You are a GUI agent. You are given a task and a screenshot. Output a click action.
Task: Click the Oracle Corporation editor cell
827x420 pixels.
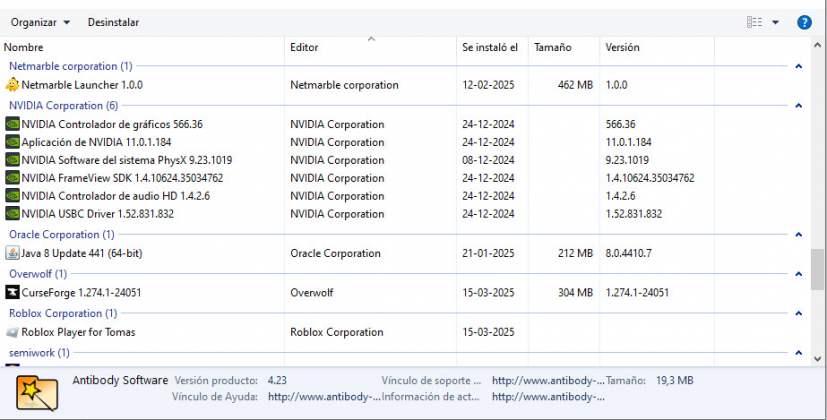pyautogui.click(x=335, y=253)
